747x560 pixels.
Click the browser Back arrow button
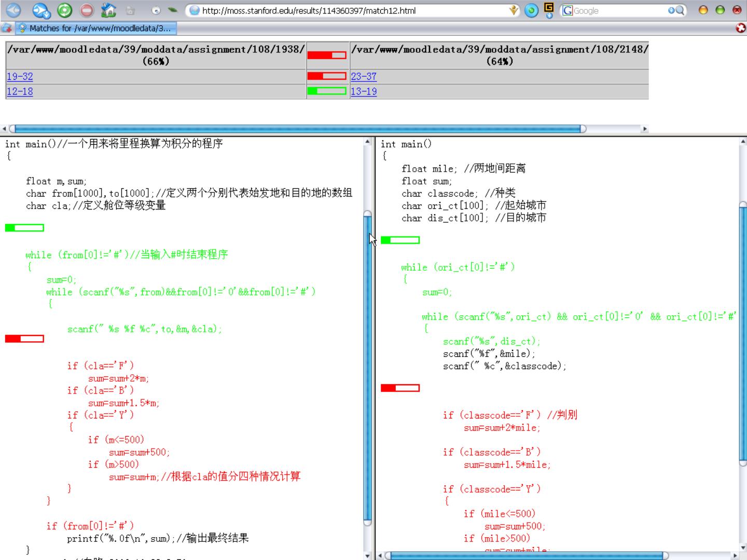[x=13, y=10]
